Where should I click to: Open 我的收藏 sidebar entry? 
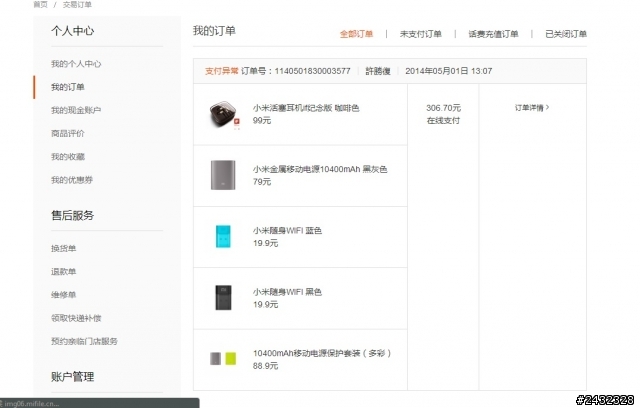68,157
